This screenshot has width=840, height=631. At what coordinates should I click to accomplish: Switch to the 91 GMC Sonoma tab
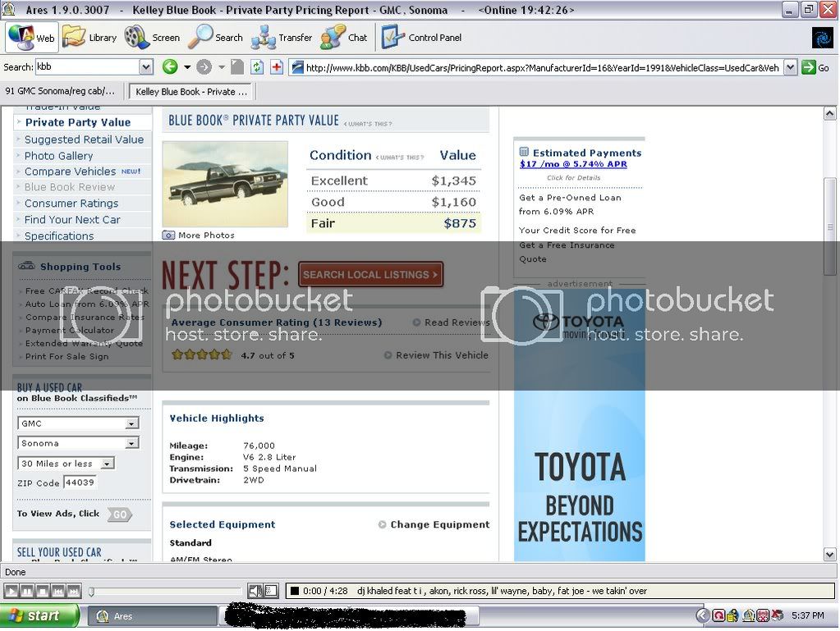[60, 91]
